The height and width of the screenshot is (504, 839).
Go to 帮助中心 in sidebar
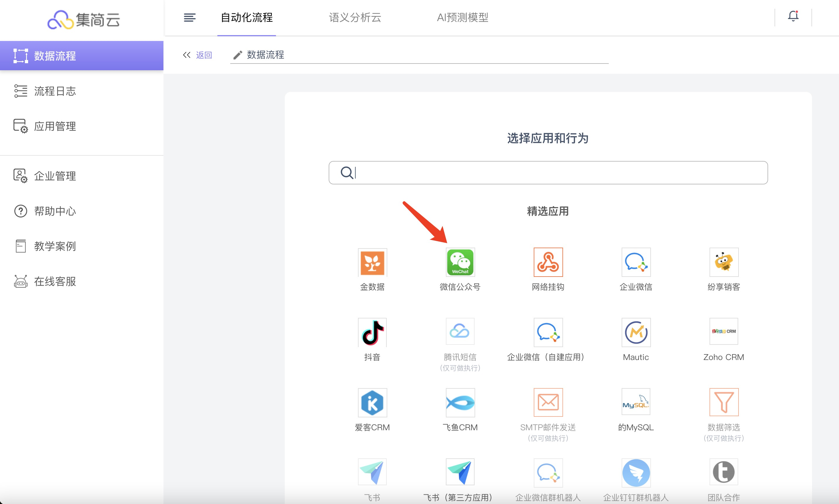tap(54, 211)
